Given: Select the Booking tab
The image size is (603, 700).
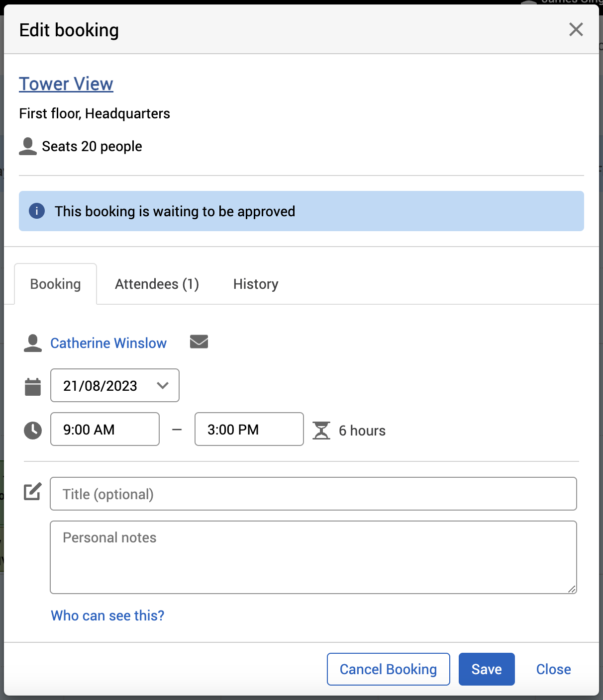Looking at the screenshot, I should [x=55, y=284].
